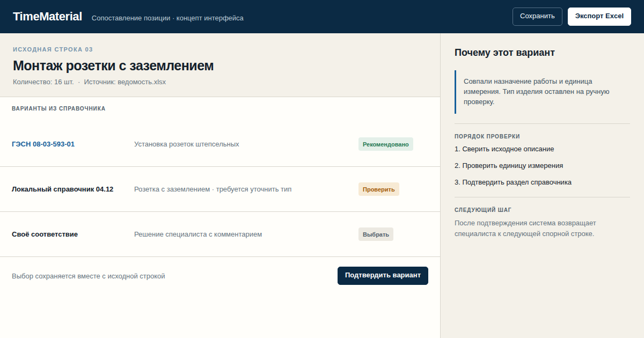Export via the Экспорт Excel button
The width and height of the screenshot is (644, 338).
[x=599, y=17]
